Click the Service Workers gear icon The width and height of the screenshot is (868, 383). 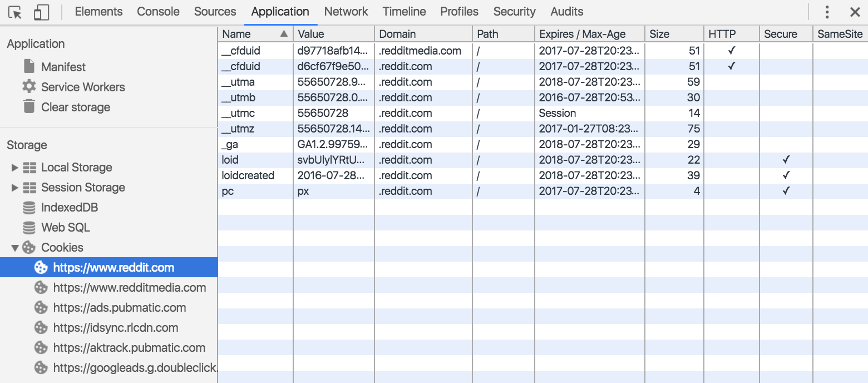point(29,87)
